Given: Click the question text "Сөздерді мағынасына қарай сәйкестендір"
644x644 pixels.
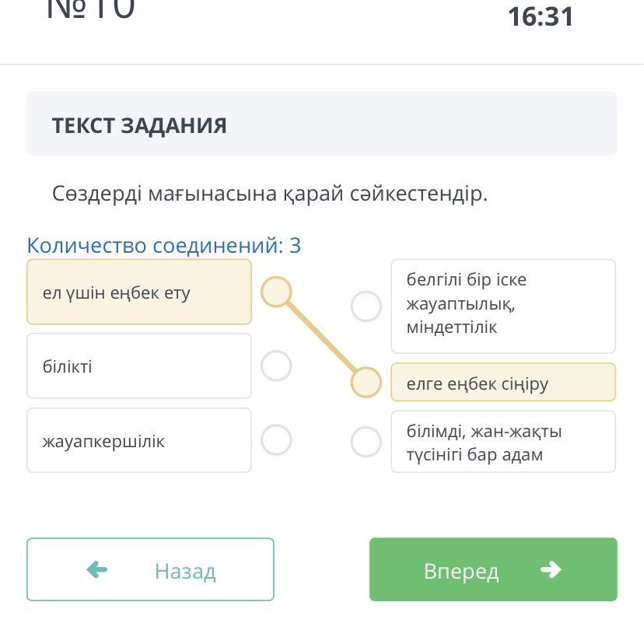Looking at the screenshot, I should point(270,194).
